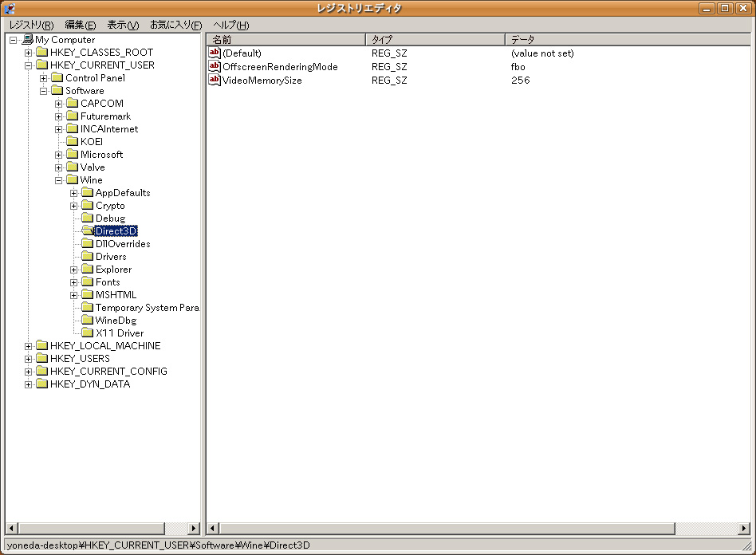The height and width of the screenshot is (555, 756).
Task: Click the Control Panel folder icon
Action: point(57,77)
